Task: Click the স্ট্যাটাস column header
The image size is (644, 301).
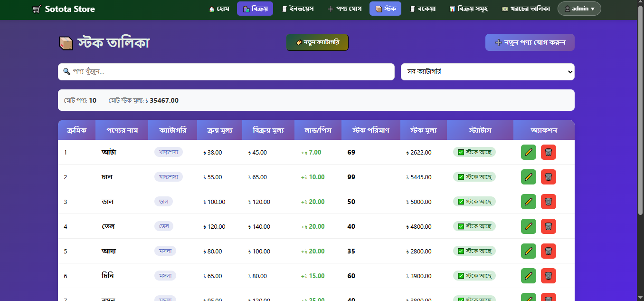Action: (x=480, y=130)
